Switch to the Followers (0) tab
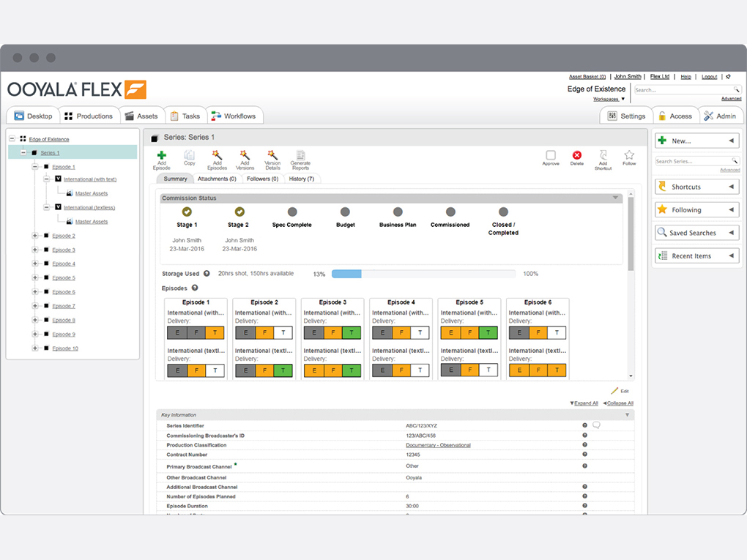The width and height of the screenshot is (747, 560). [x=262, y=179]
